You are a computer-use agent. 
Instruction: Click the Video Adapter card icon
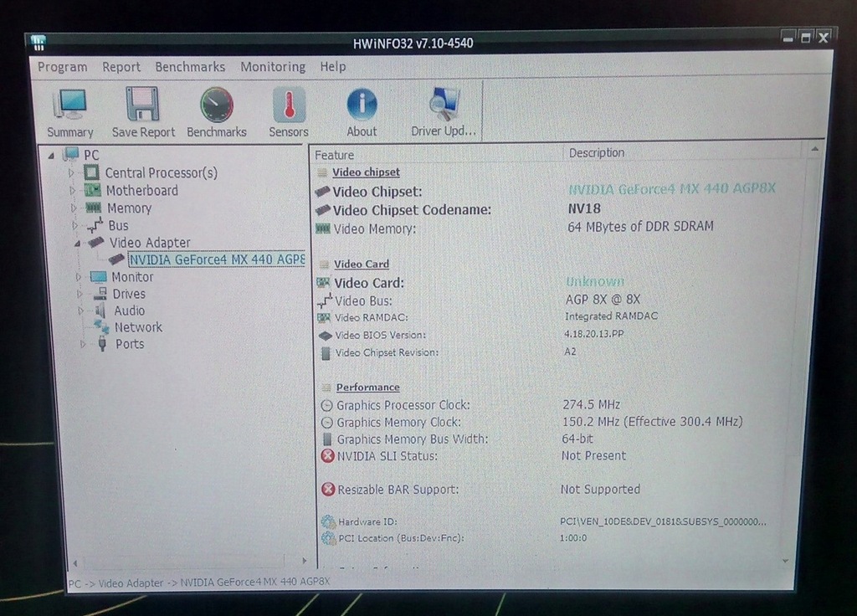click(x=96, y=242)
